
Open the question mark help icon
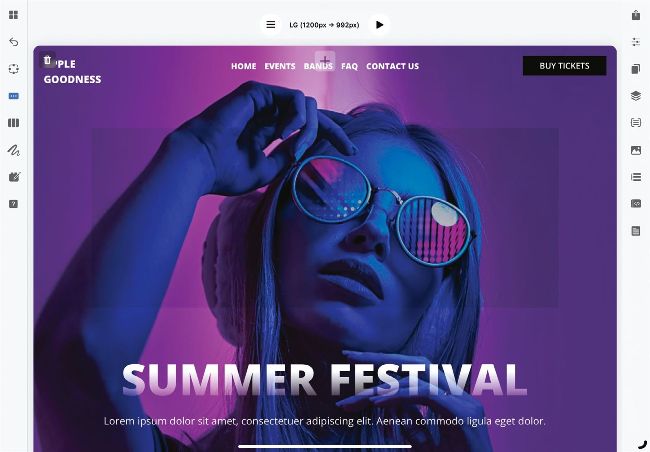coord(13,204)
